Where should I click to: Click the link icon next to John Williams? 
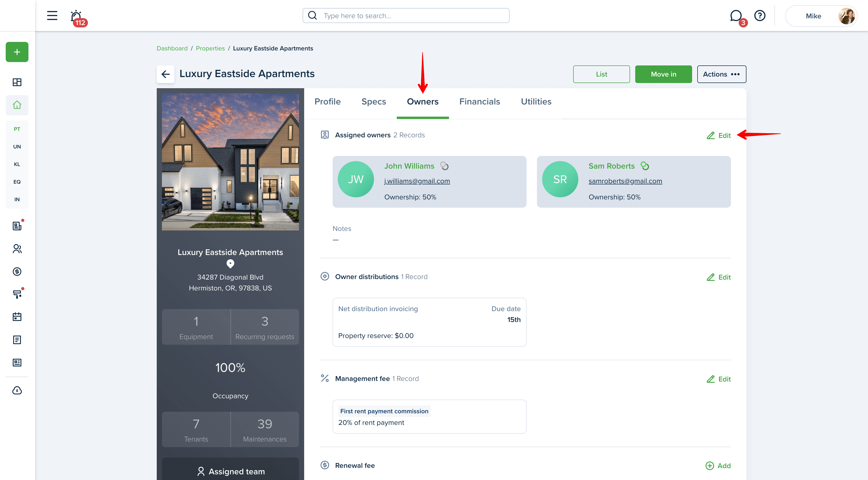coord(444,166)
